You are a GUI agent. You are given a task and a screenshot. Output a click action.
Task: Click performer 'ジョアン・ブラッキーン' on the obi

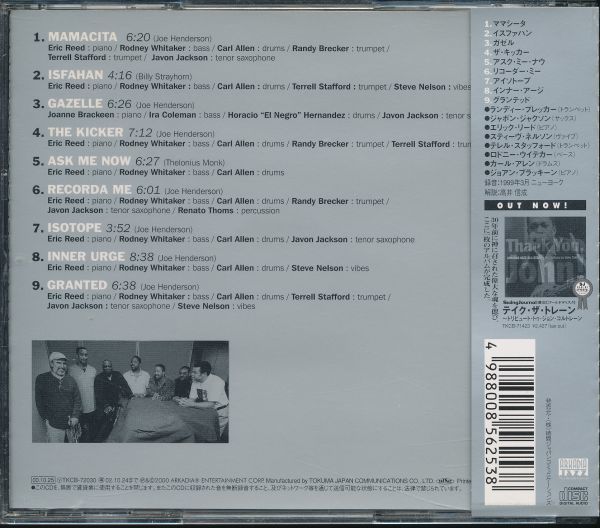523,173
